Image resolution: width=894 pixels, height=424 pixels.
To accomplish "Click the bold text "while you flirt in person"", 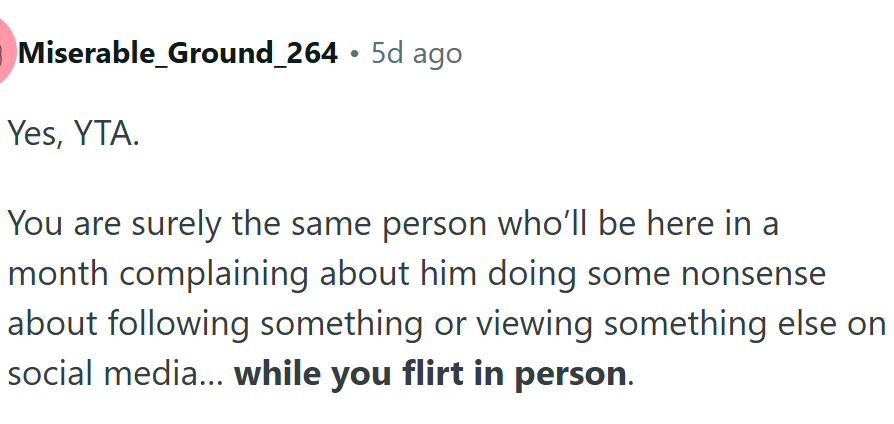I will pos(430,373).
